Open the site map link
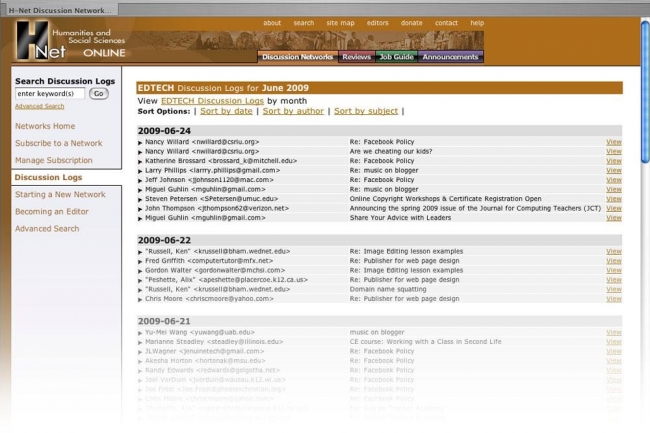Image resolution: width=650 pixels, height=433 pixels. pos(340,23)
